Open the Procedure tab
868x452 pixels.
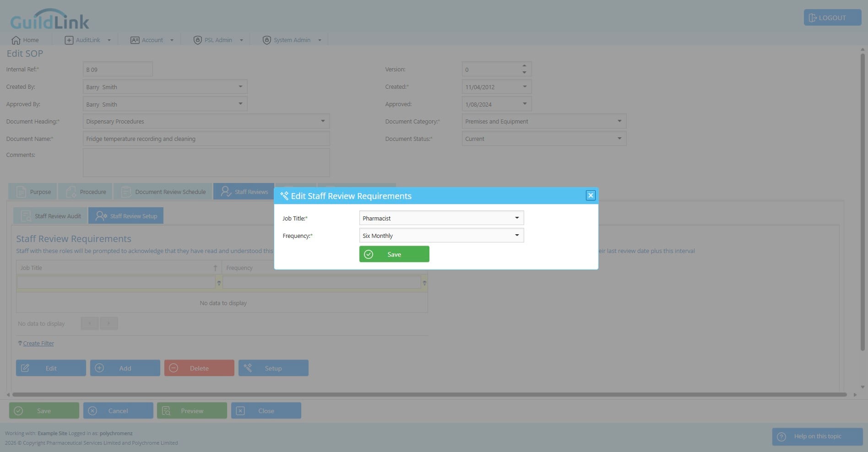point(85,192)
